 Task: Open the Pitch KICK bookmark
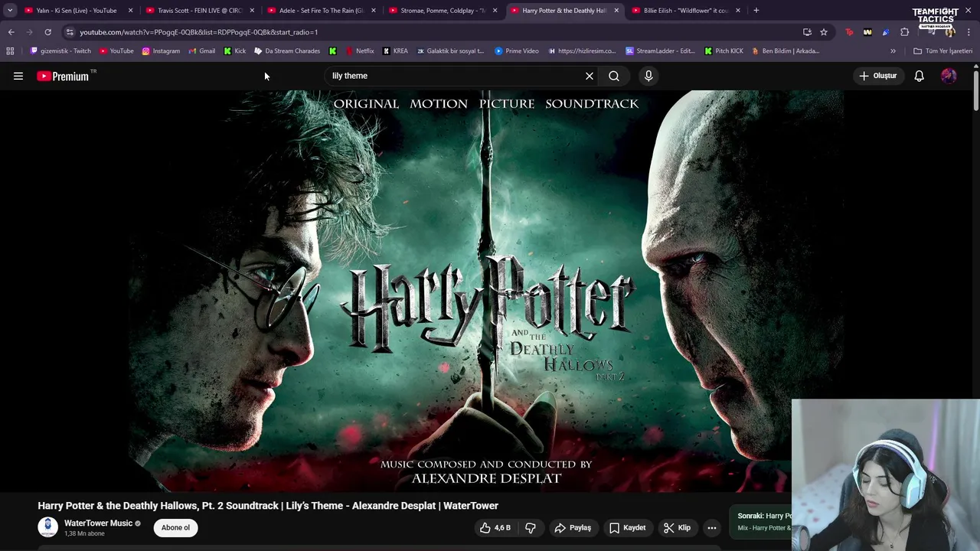click(724, 51)
